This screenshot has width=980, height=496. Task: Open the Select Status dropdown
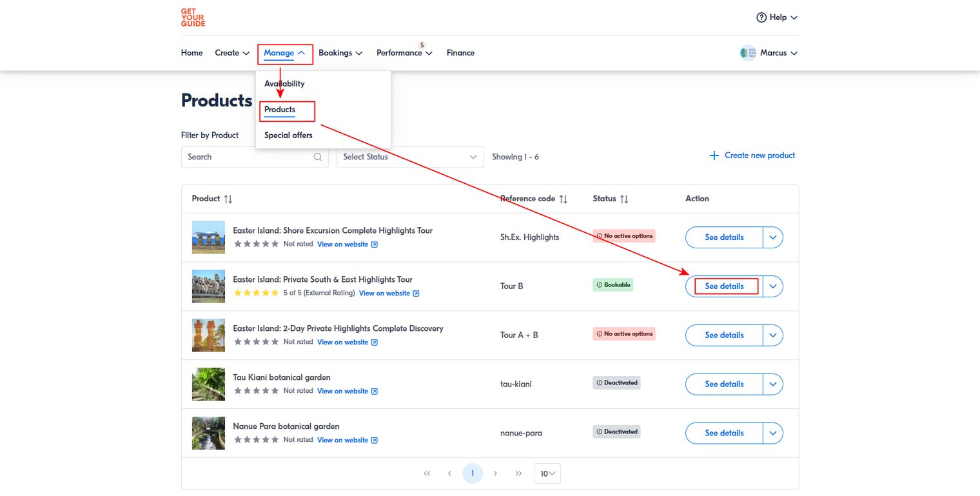coord(410,157)
